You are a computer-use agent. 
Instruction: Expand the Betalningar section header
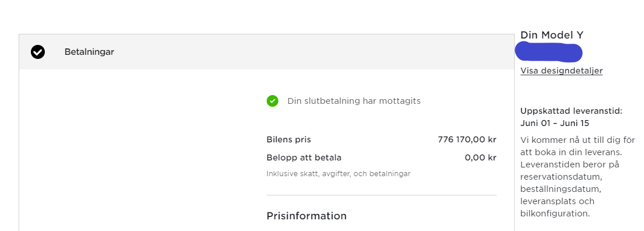(x=267, y=52)
